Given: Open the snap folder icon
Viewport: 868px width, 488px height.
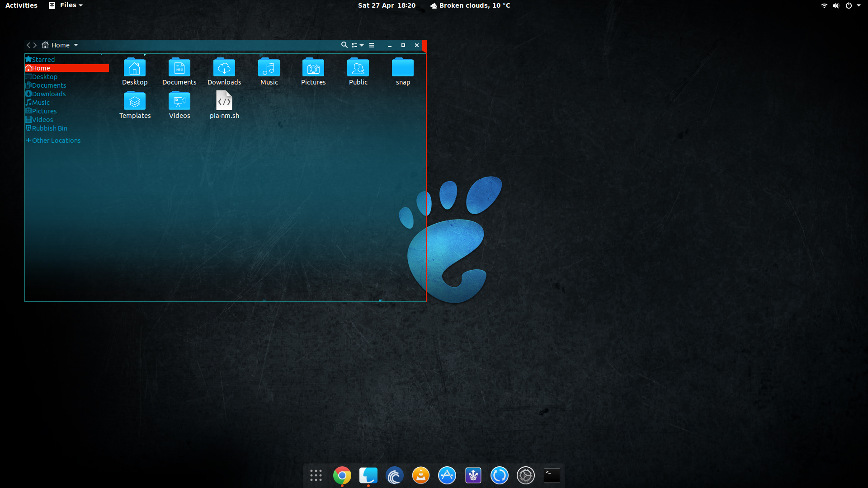Looking at the screenshot, I should point(403,68).
